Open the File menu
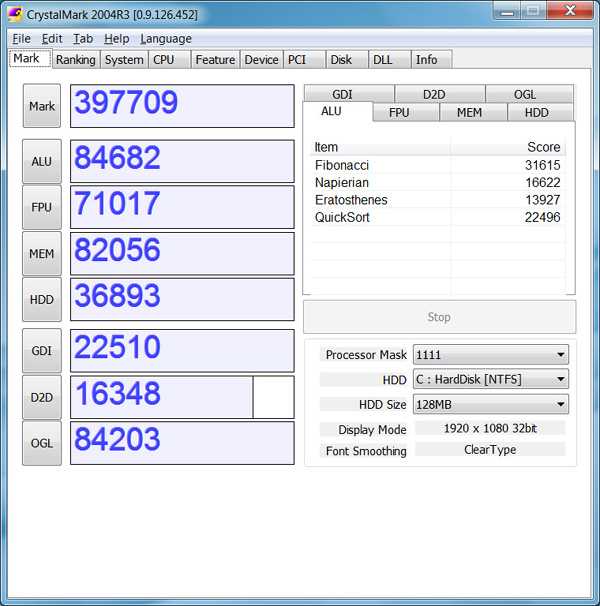The width and height of the screenshot is (600, 606). pyautogui.click(x=21, y=39)
